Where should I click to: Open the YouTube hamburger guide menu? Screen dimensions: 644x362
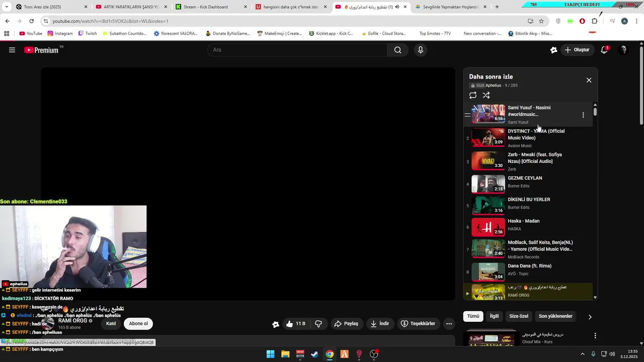pos(12,50)
